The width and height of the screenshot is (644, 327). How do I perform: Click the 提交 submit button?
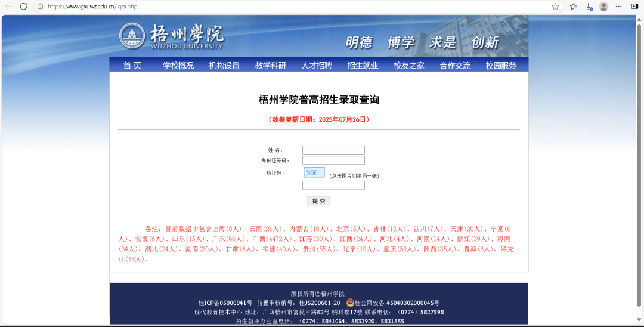pyautogui.click(x=318, y=201)
